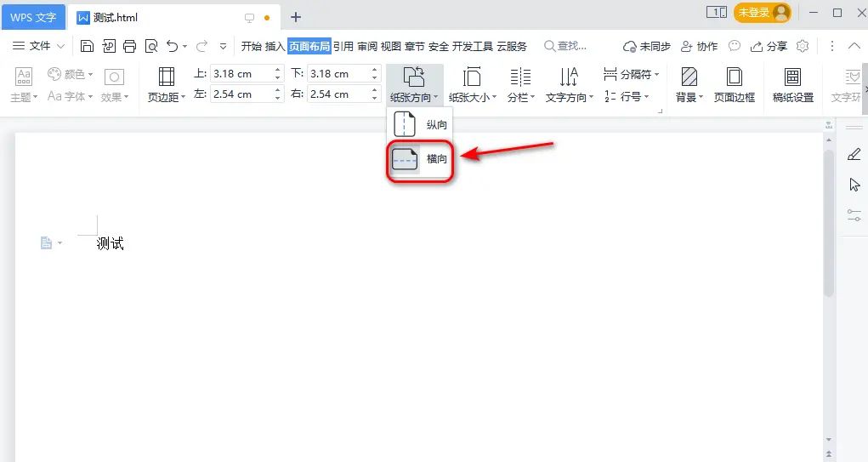
Task: Click the export to PDF icon
Action: pos(109,46)
